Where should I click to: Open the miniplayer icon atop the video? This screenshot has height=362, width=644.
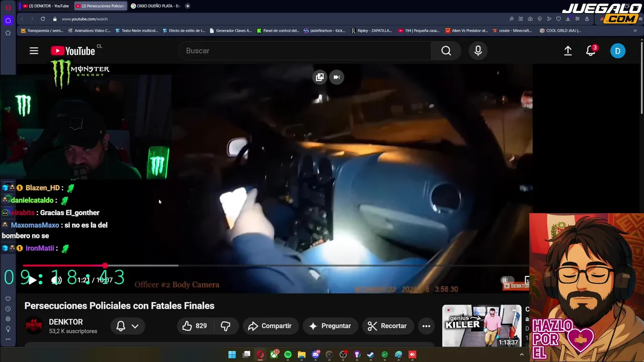319,77
